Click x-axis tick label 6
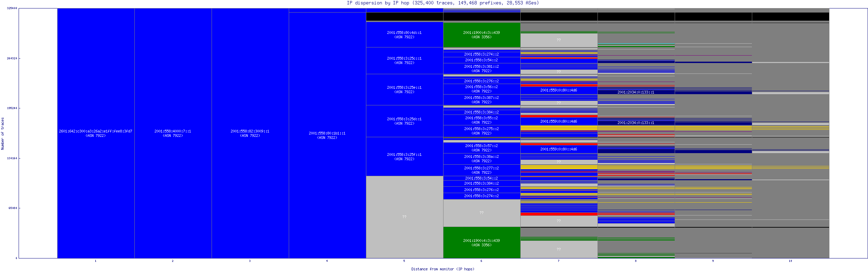The height and width of the screenshot is (271, 868). [x=481, y=261]
